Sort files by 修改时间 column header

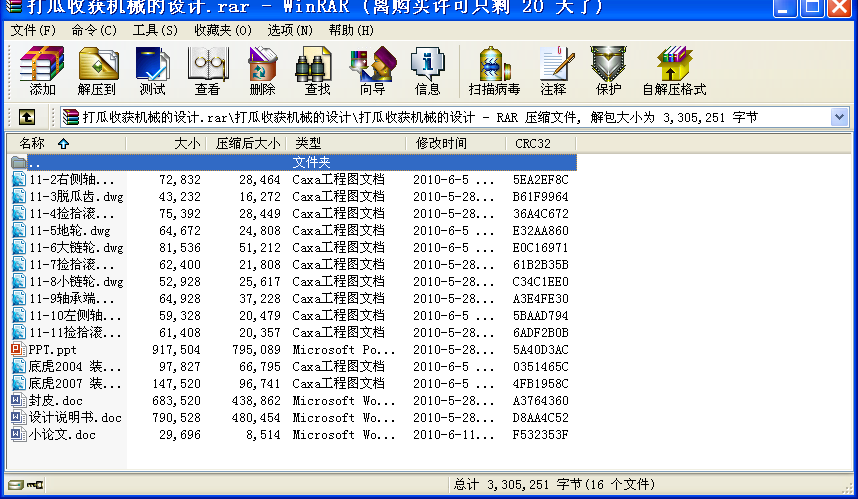point(441,144)
